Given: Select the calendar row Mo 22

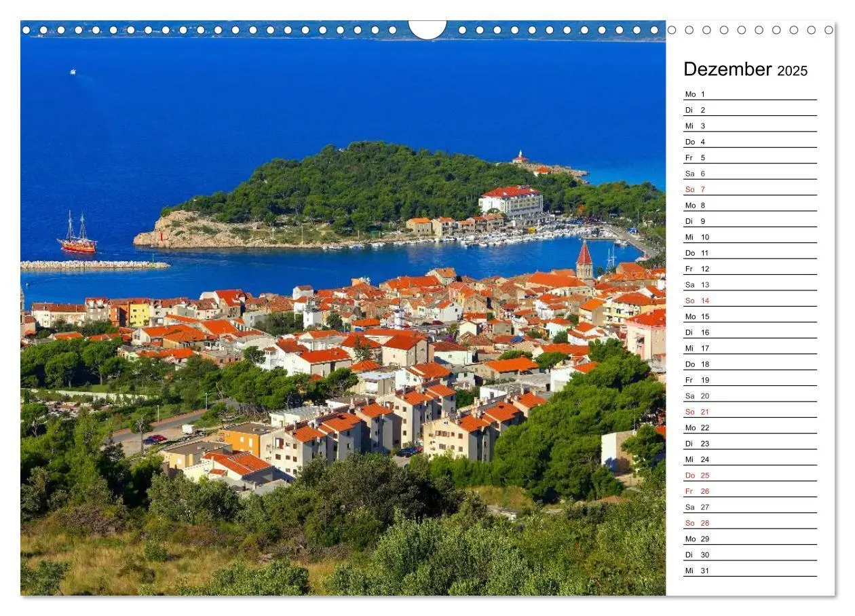Looking at the screenshot, I should [x=750, y=428].
